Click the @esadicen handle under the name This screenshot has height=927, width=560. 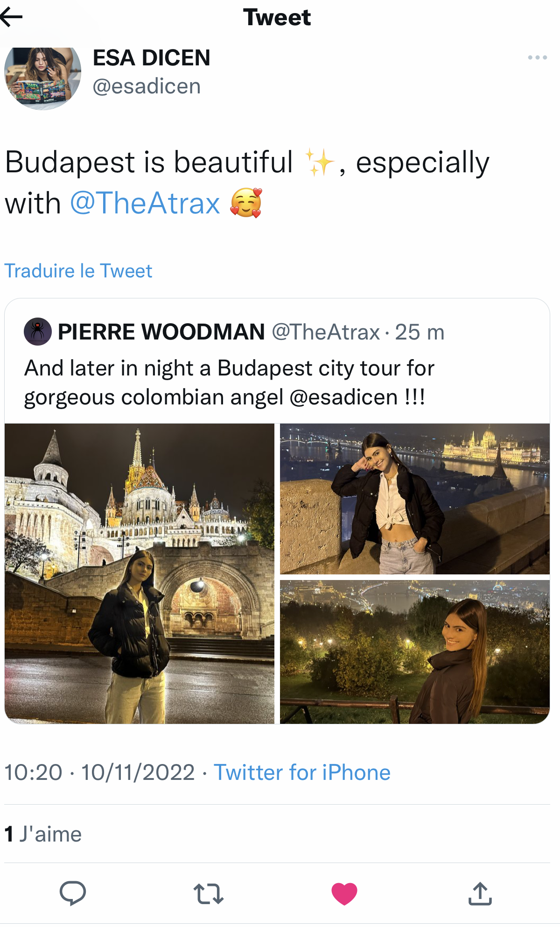147,86
